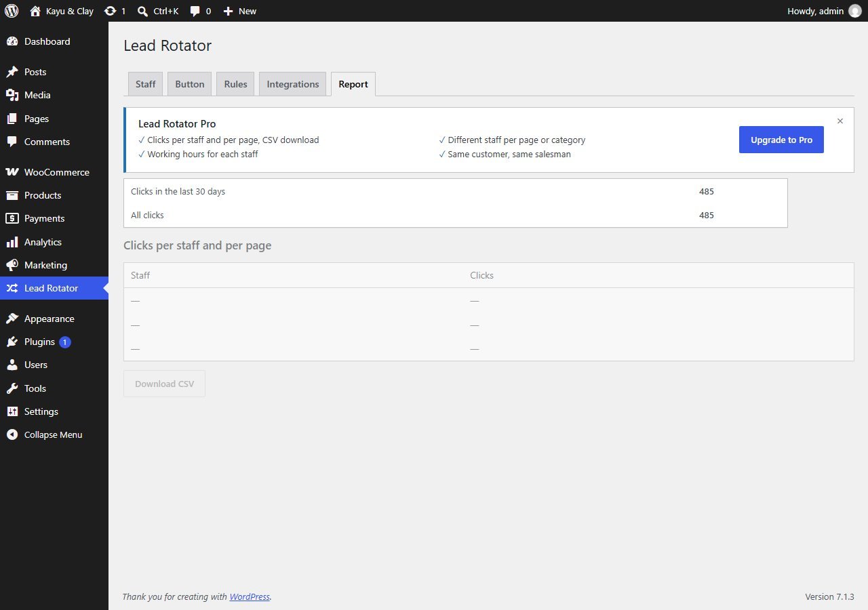Screen dimensions: 868x610
Task: Open the Rules tab
Action: point(235,84)
